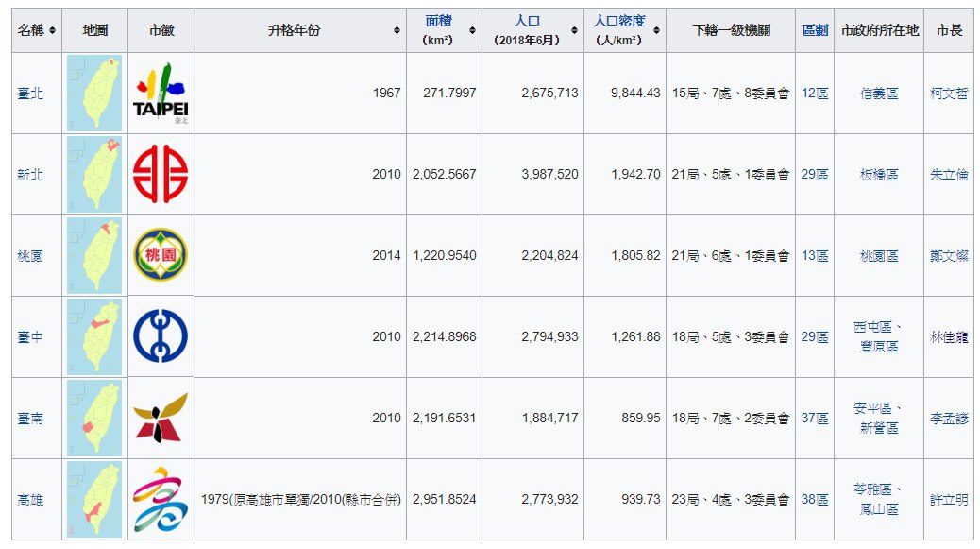The width and height of the screenshot is (980, 549).
Task: Select the 下轄一級機關 column header
Action: tap(732, 30)
